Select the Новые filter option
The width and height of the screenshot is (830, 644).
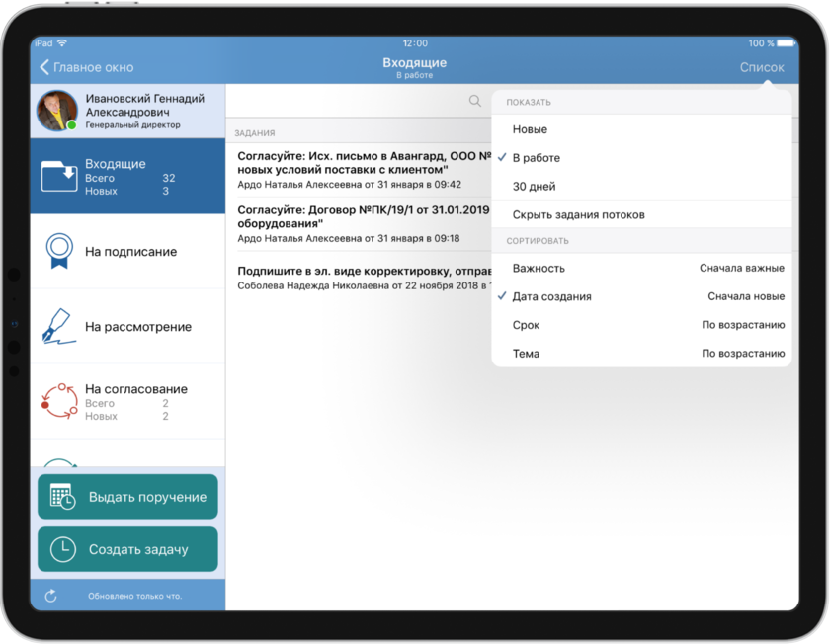pyautogui.click(x=530, y=129)
